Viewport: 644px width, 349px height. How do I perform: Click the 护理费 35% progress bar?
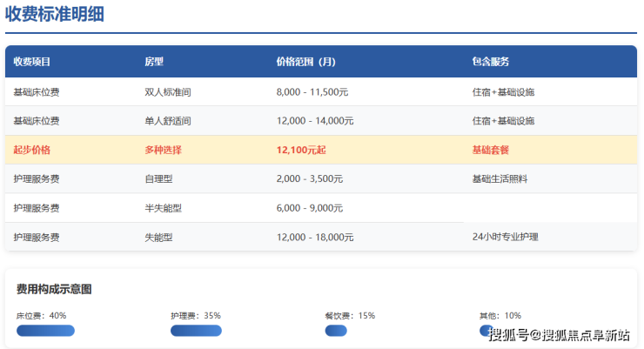click(196, 331)
